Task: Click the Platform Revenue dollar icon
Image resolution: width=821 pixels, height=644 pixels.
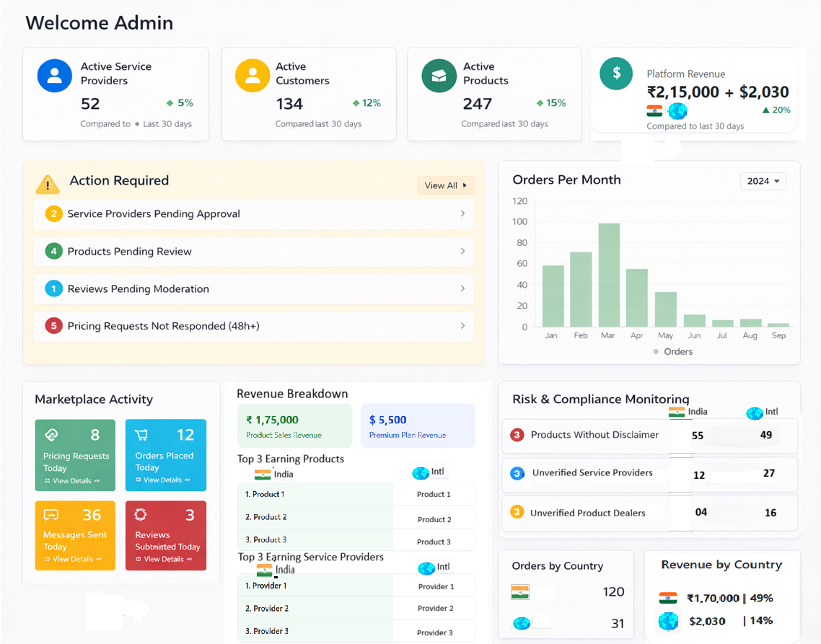Action: [x=616, y=73]
